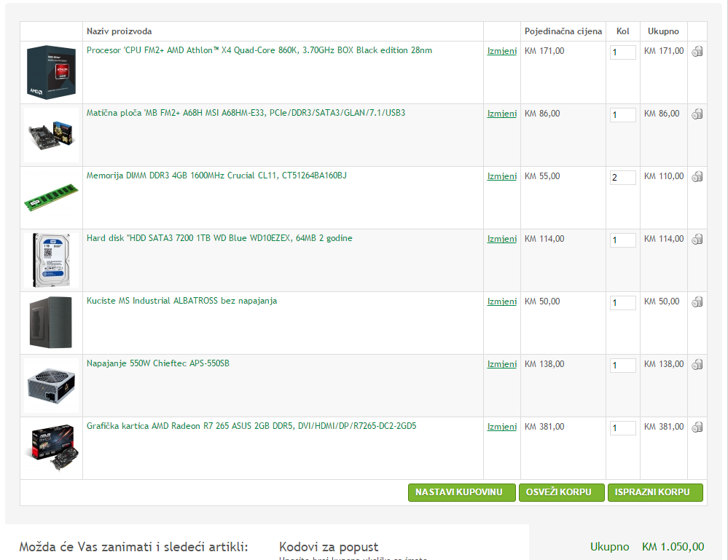Open Procesor CPU FM2+ AMD Athlon product link

(x=259, y=50)
